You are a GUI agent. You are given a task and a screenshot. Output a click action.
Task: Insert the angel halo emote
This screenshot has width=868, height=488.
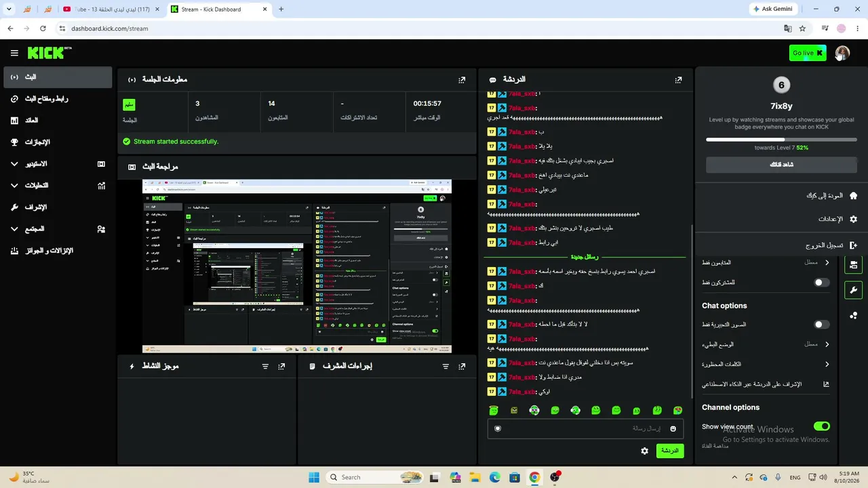(x=494, y=410)
